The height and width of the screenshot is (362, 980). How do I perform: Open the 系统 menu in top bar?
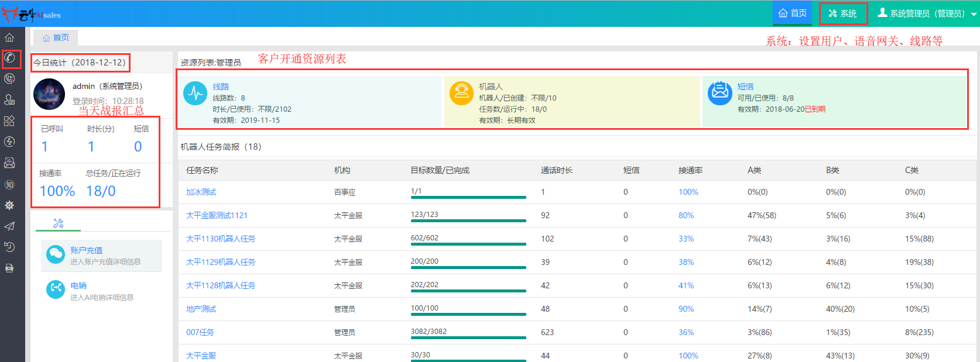[x=843, y=13]
